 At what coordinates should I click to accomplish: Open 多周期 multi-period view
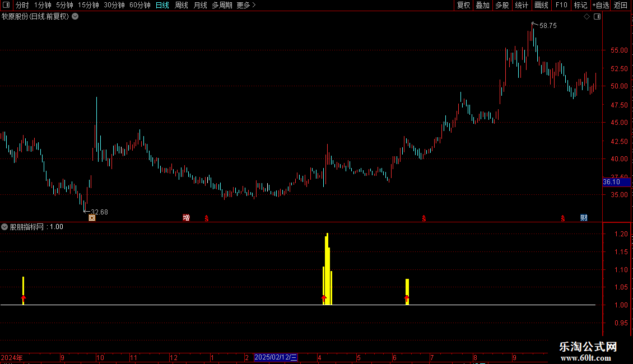point(222,5)
